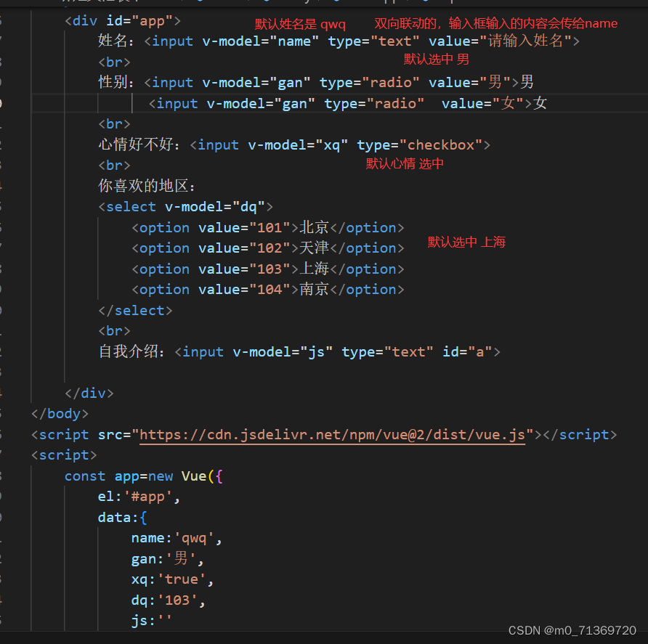This screenshot has height=644, width=648.
Task: Click the div id="app" opening tag
Action: pos(123,20)
